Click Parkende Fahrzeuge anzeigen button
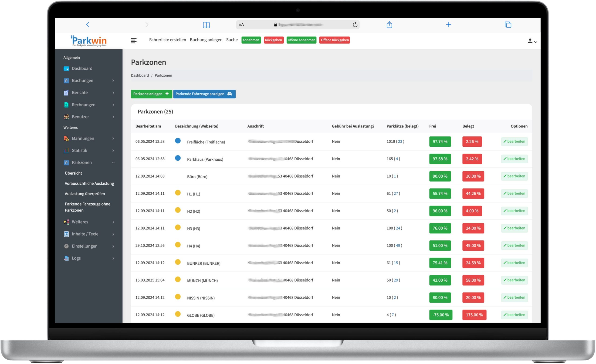 pos(204,94)
